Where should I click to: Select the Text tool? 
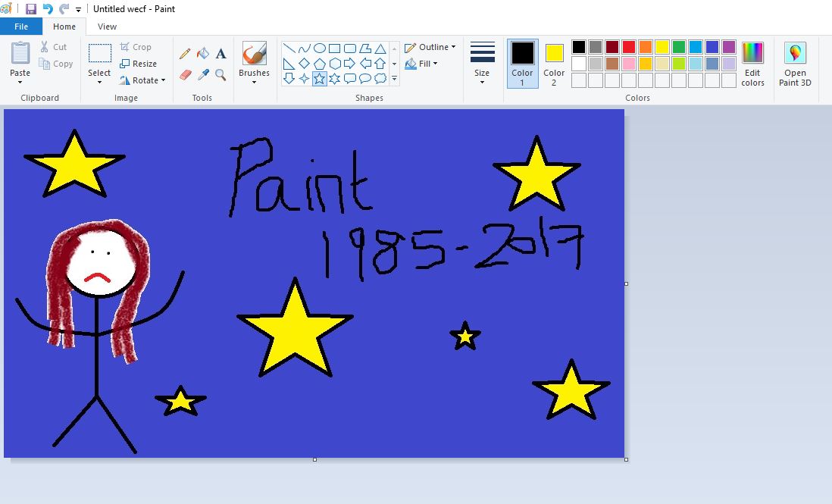221,54
